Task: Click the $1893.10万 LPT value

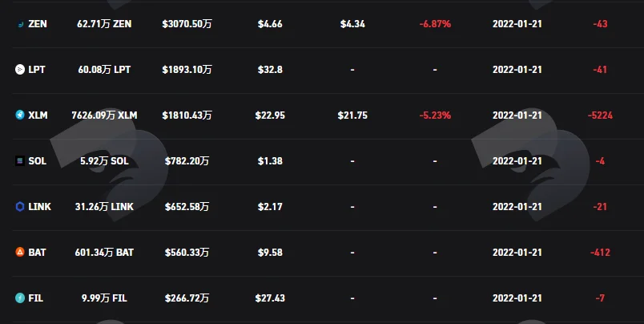Action: pyautogui.click(x=187, y=70)
